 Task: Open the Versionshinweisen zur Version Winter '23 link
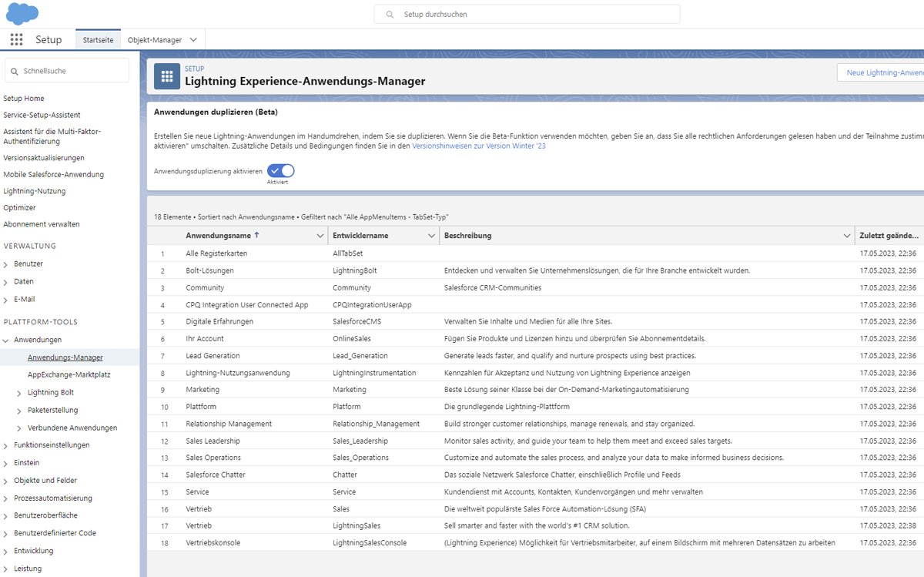tap(478, 146)
